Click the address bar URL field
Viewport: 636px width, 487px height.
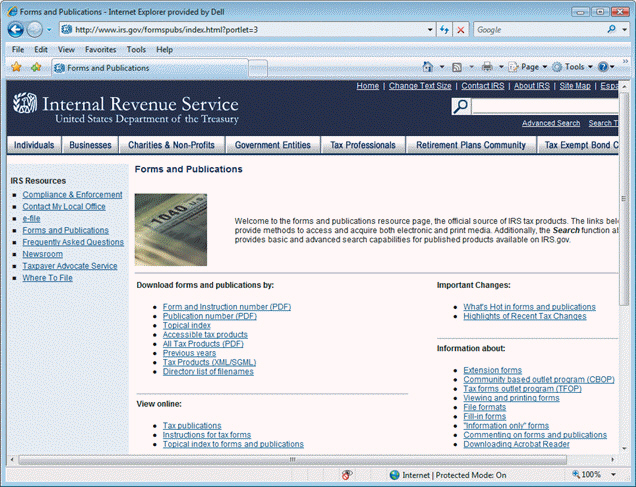243,30
